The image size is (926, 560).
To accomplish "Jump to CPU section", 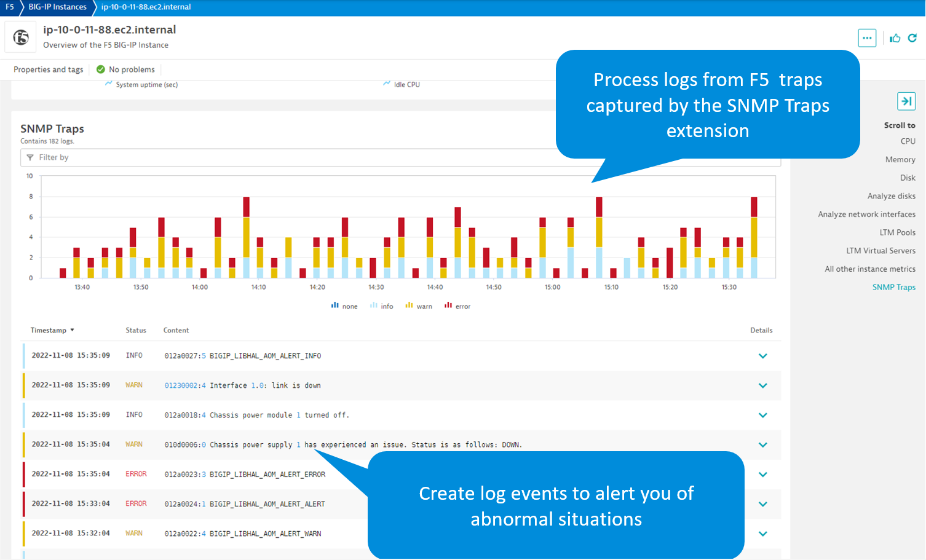I will tap(908, 141).
